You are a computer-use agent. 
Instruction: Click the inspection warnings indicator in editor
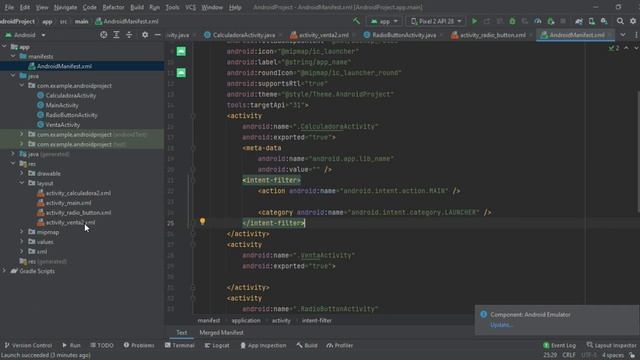click(x=613, y=48)
